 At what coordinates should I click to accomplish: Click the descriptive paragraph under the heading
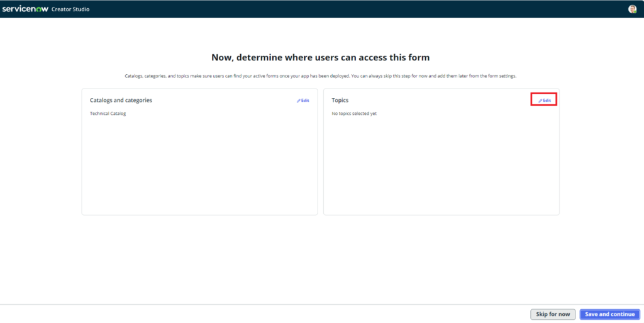321,76
